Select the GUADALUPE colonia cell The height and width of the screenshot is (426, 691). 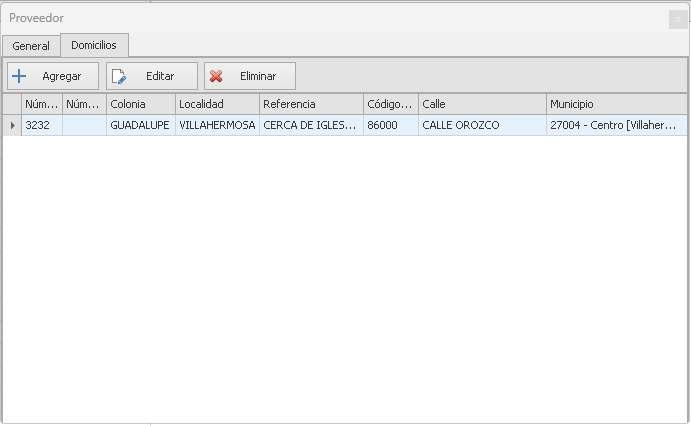point(140,126)
